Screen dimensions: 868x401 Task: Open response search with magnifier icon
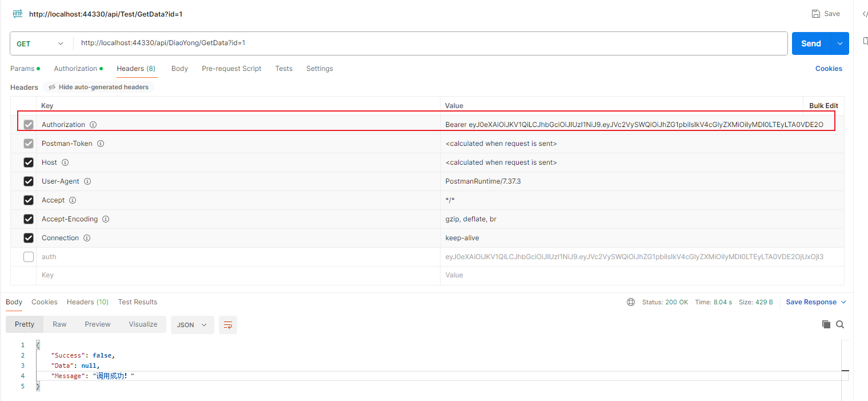[x=840, y=324]
